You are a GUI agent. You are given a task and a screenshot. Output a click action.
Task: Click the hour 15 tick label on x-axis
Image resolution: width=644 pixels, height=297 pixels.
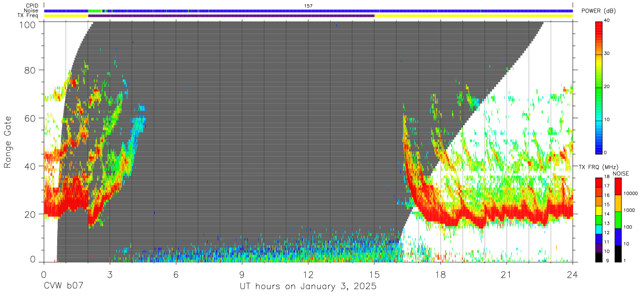click(x=374, y=274)
